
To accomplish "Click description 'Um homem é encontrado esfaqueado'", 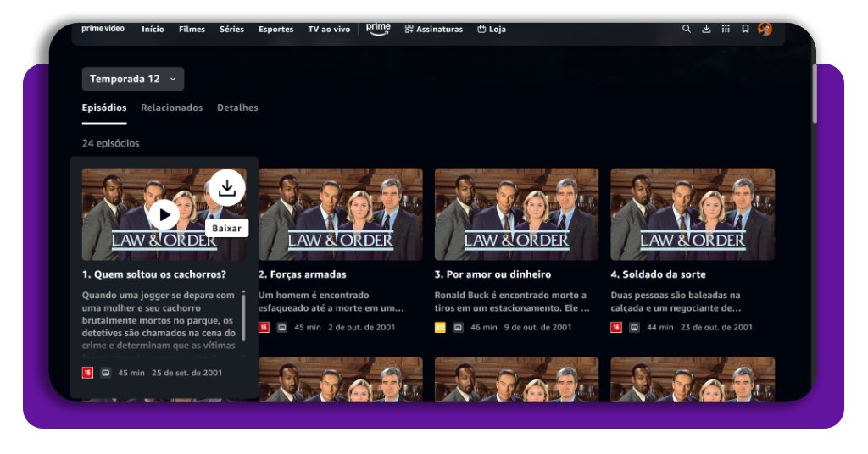I will click(331, 302).
